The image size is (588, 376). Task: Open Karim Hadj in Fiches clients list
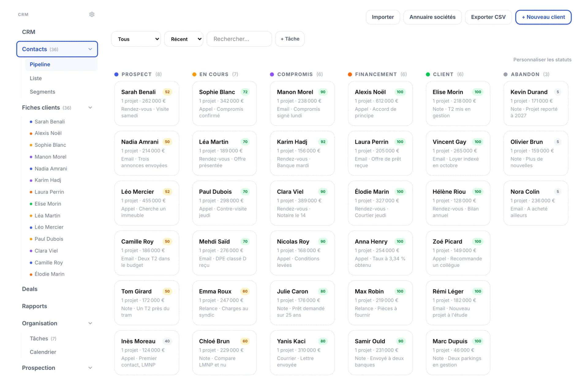pyautogui.click(x=48, y=180)
